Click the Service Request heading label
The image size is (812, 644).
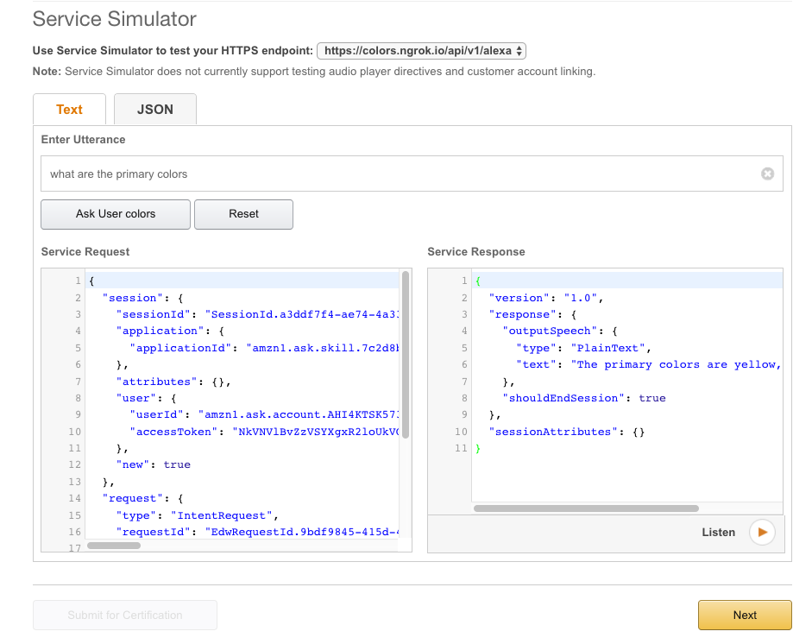tap(85, 252)
